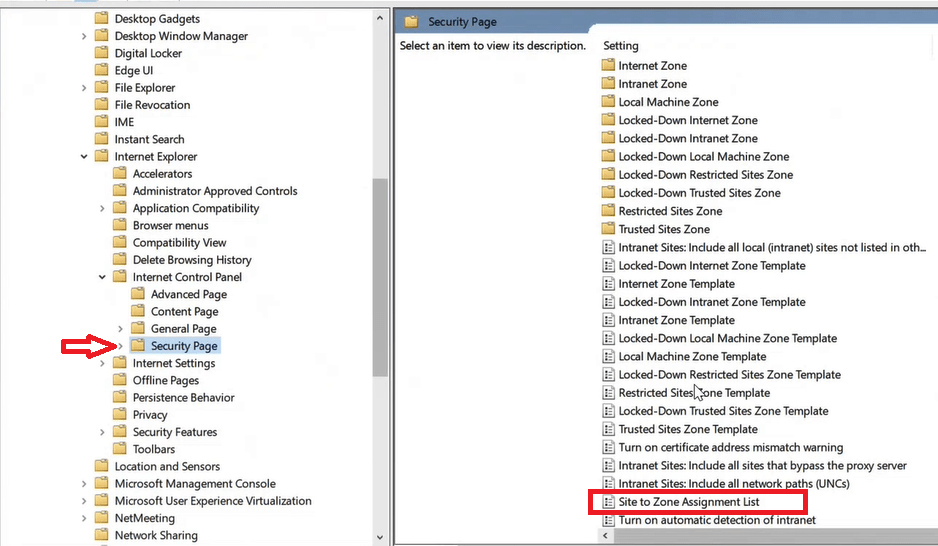
Task: Click the Locked-Down Internet Zone Template policy icon
Action: (608, 266)
